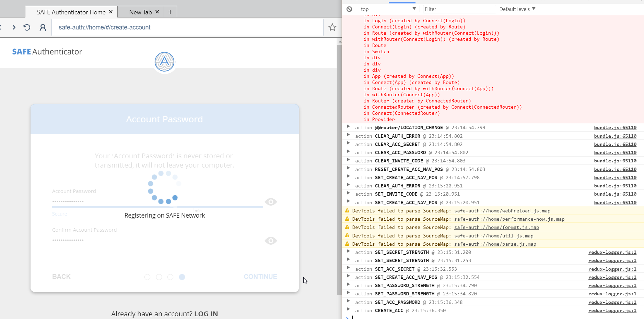Click the parse.js.map warning icon
Viewport: 644px width, 319px height.
[x=347, y=244]
